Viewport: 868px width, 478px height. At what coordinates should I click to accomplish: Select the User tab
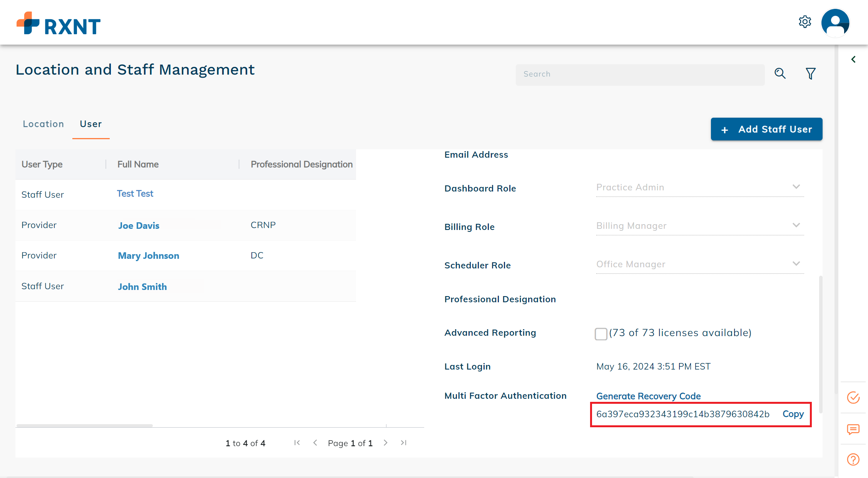(x=91, y=124)
